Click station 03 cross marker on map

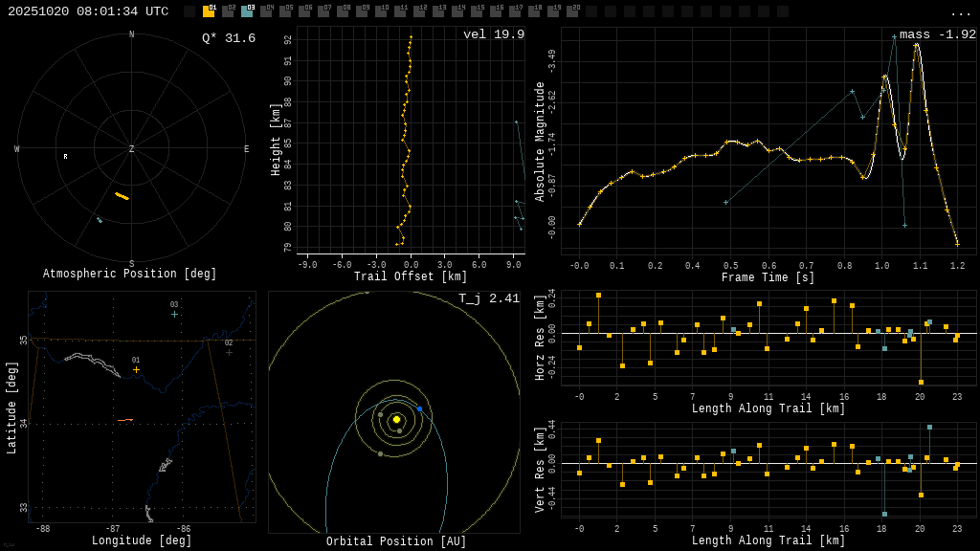pos(174,314)
